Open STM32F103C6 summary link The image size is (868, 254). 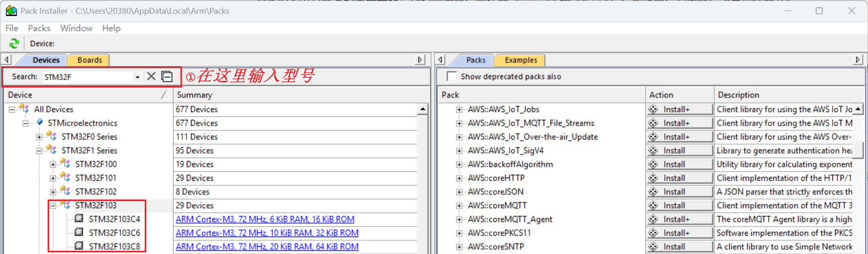(x=267, y=233)
